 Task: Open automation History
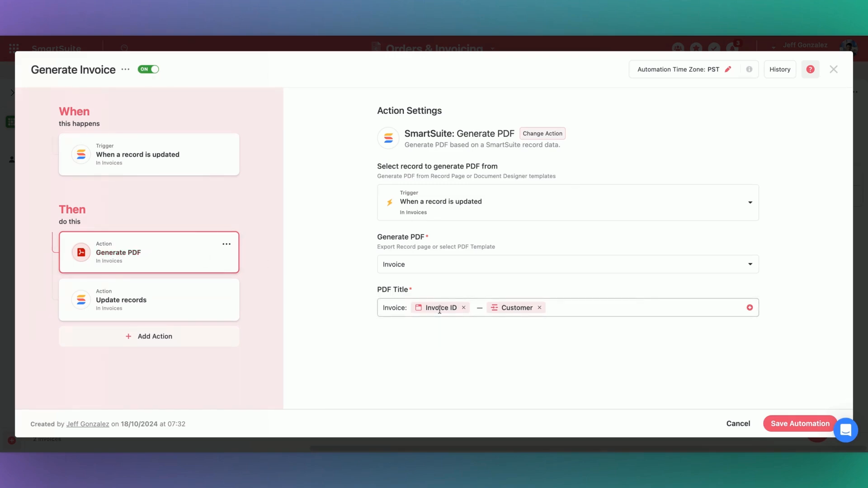pyautogui.click(x=780, y=69)
